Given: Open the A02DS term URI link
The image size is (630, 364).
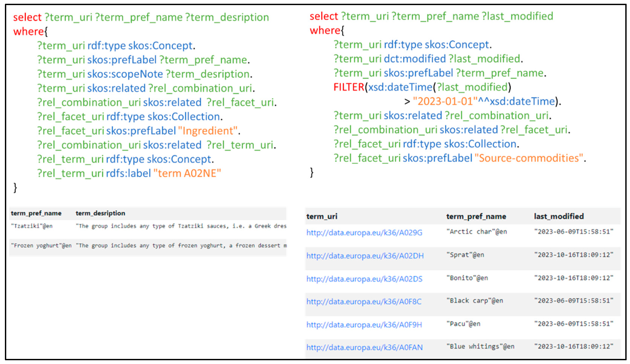Looking at the screenshot, I should 364,279.
